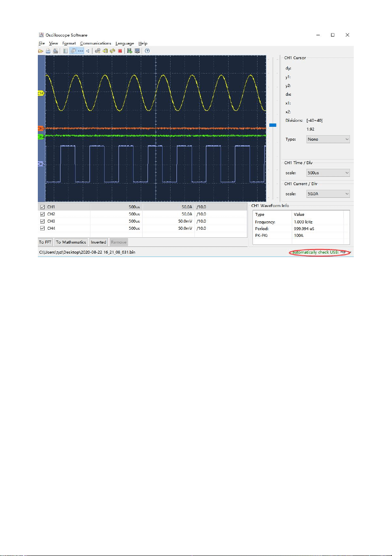Uncheck the CH3 channel checkbox

point(42,221)
